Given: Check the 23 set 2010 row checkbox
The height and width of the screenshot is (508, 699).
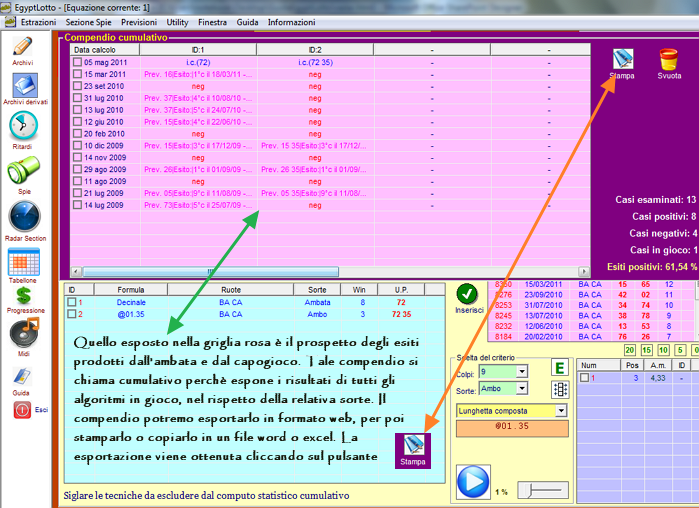Looking at the screenshot, I should click(78, 86).
